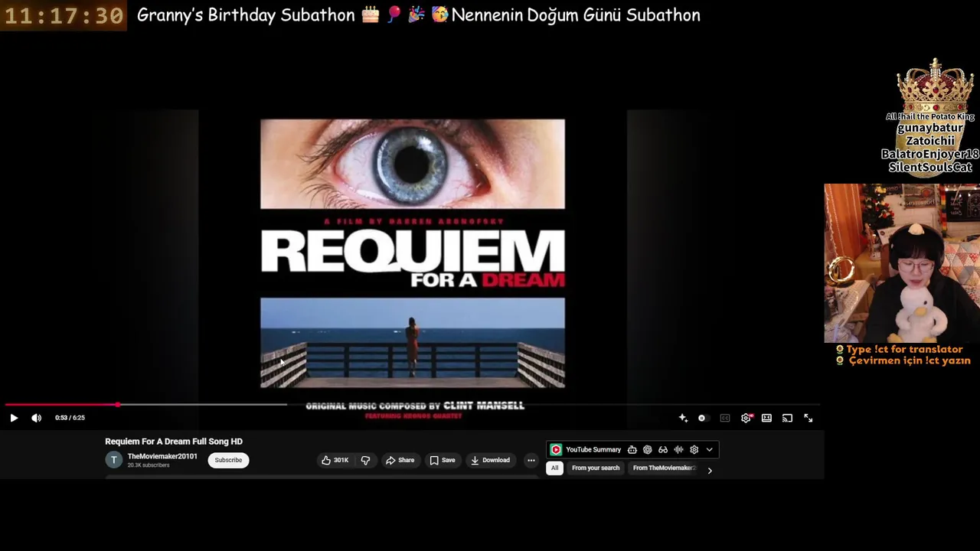Play the Requiem For A Dream video
The image size is (980, 551).
14,418
